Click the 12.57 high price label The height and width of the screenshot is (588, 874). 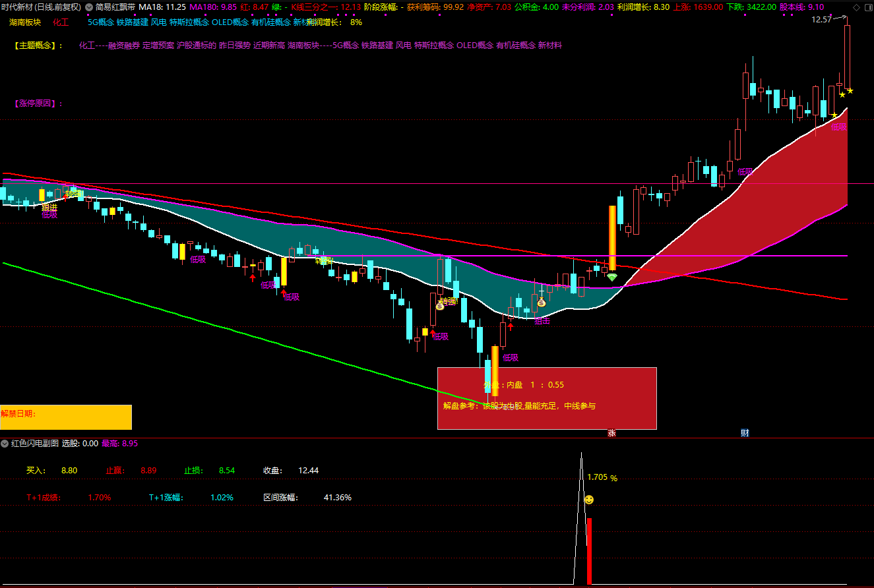tap(821, 20)
